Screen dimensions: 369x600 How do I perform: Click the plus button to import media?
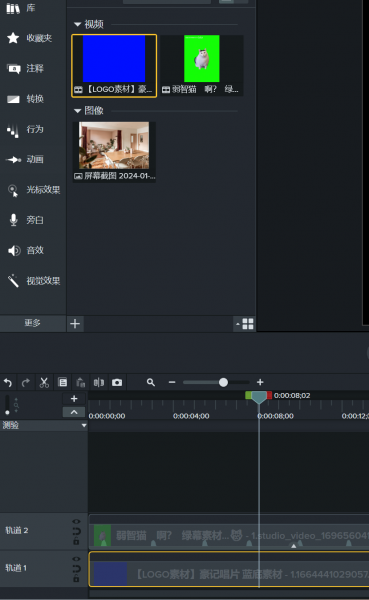pyautogui.click(x=75, y=324)
